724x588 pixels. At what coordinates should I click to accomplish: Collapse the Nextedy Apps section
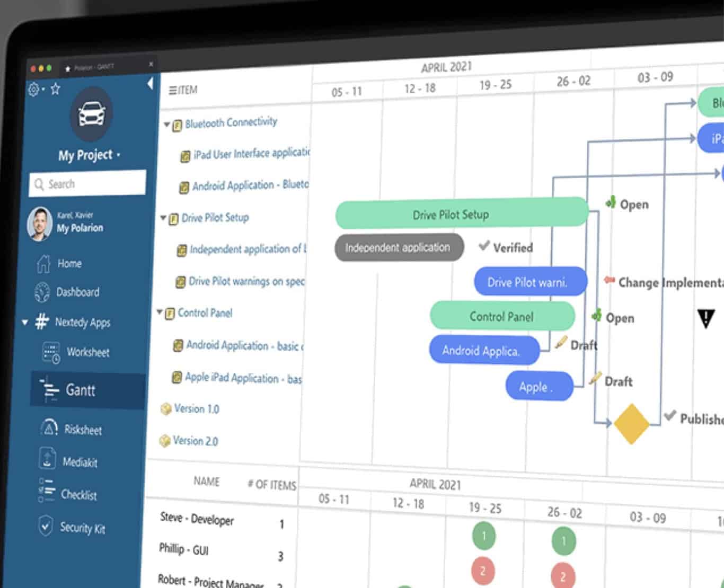point(24,323)
